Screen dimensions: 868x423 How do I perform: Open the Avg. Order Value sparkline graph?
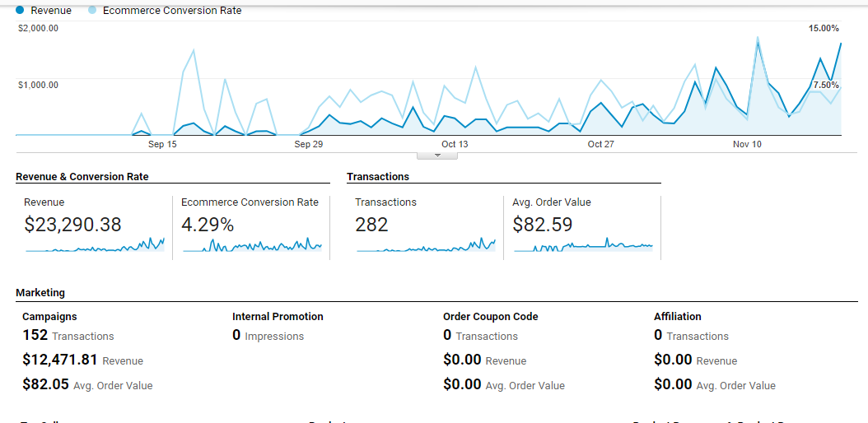pos(583,245)
